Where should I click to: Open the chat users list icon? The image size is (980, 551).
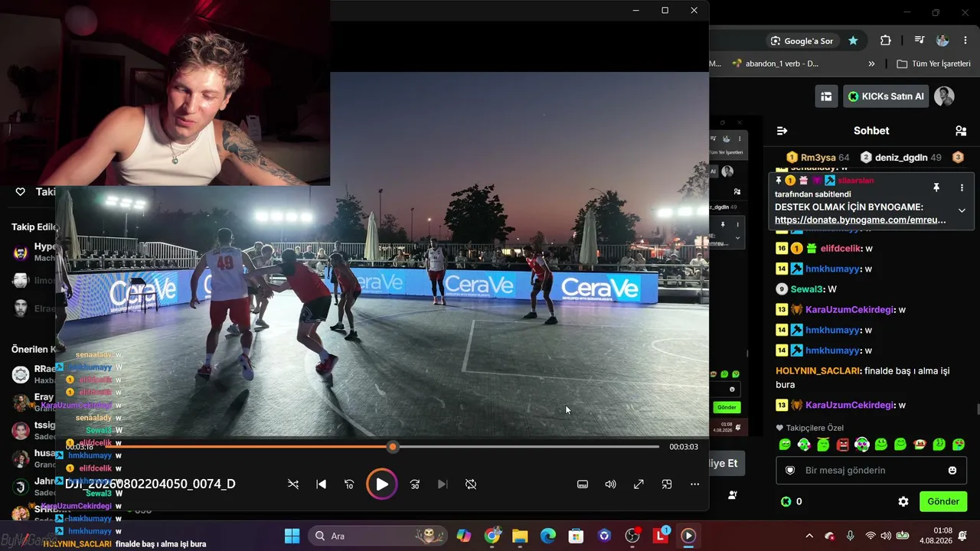(x=961, y=131)
